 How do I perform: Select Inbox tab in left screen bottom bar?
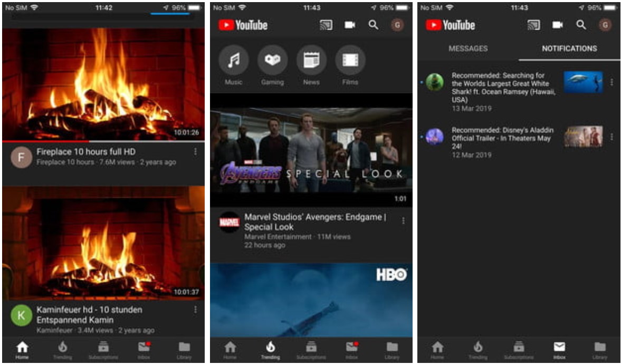click(x=144, y=350)
